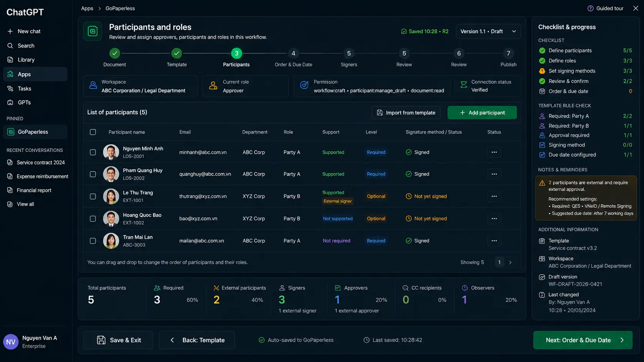
Task: Select pinned GoPaperless app in sidebar
Action: pos(35,132)
